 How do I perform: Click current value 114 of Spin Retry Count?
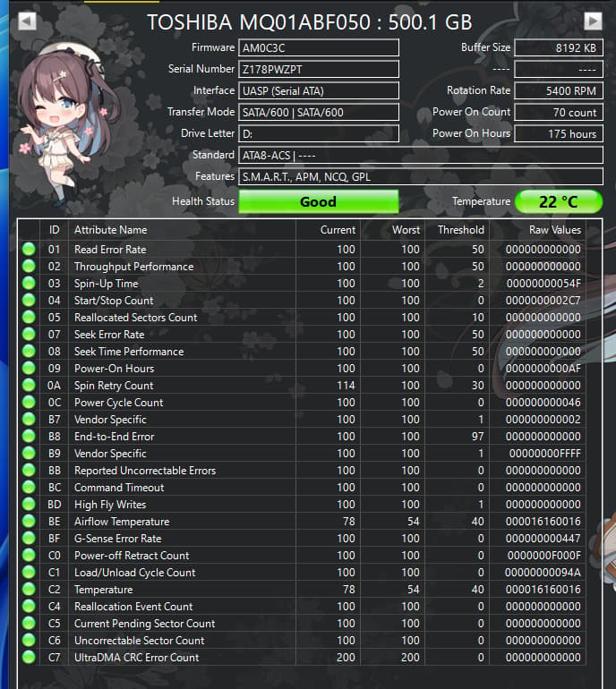pos(346,386)
